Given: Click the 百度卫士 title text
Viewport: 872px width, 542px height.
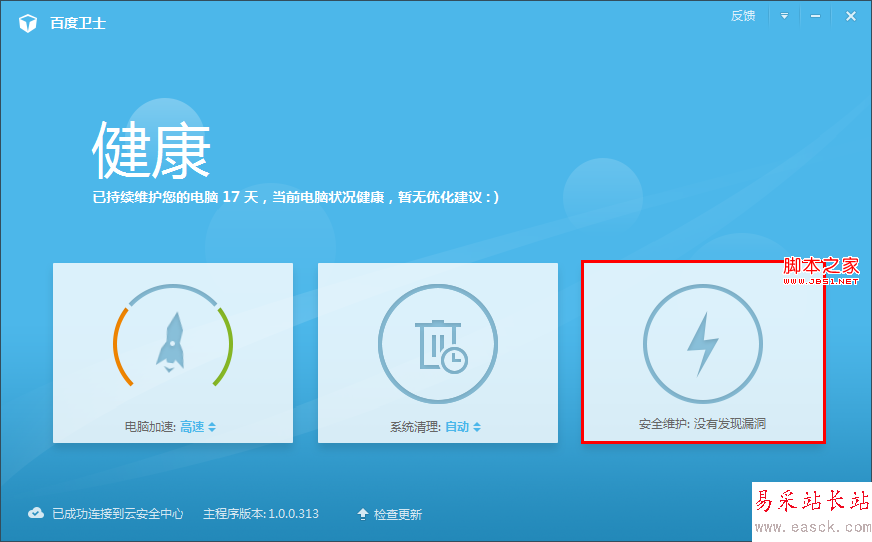Looking at the screenshot, I should click(x=78, y=23).
